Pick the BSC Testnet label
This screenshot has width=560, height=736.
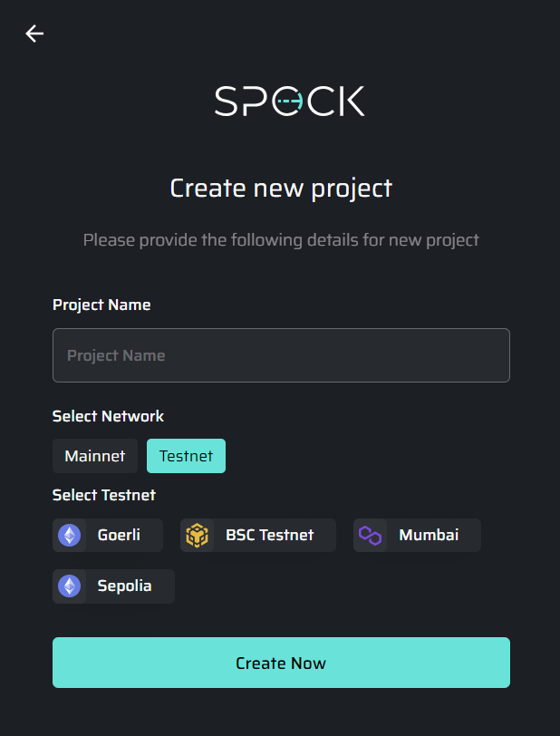(x=269, y=535)
